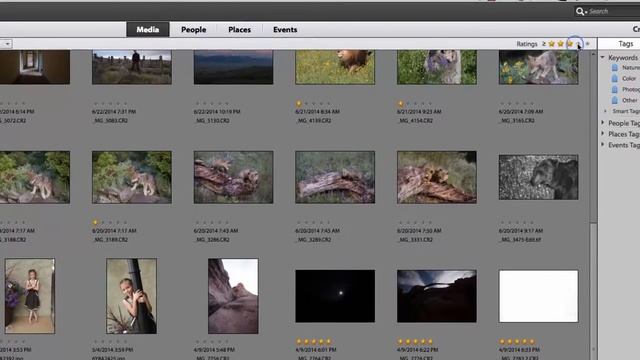Click gold star under 6/20/2014 7:17 AM fox photo
640x360 pixels.
pos(96,222)
